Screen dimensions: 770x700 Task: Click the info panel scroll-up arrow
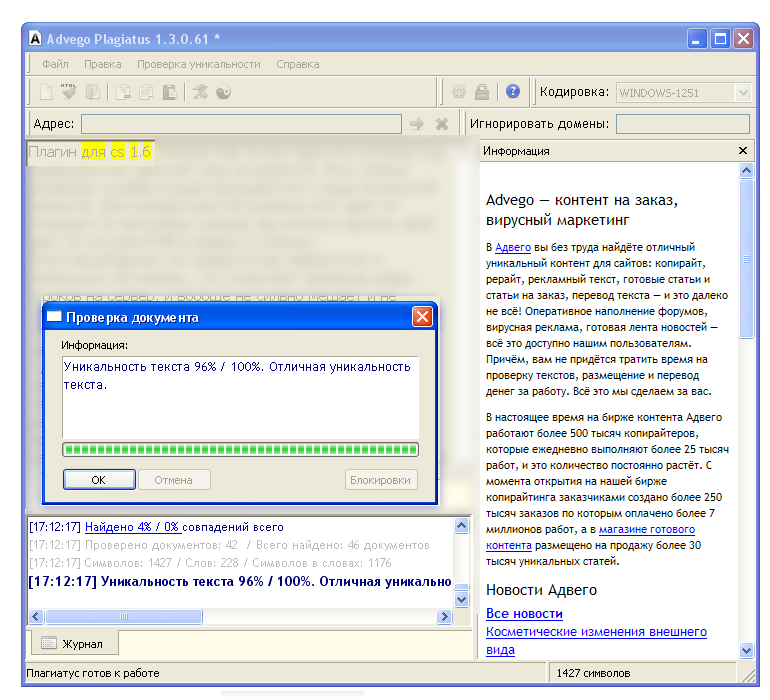click(746, 170)
